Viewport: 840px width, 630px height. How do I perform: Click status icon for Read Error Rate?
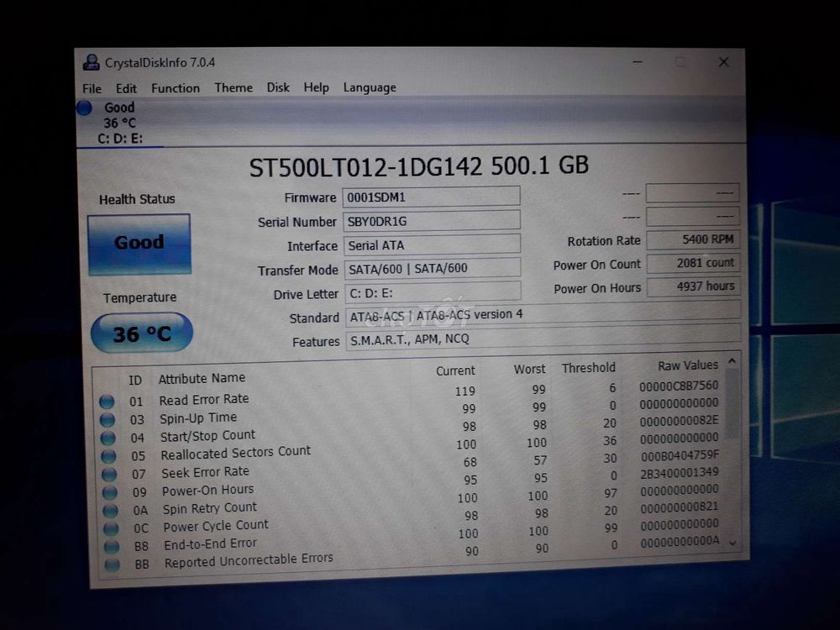107,402
